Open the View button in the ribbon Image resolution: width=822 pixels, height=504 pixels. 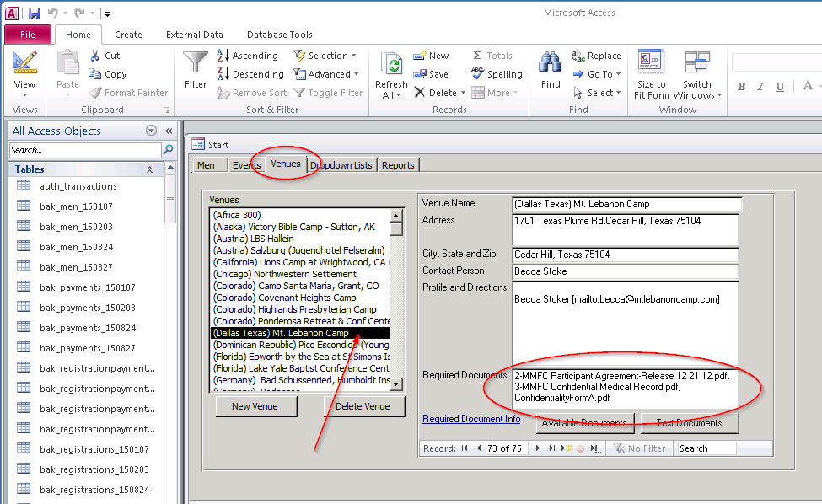pyautogui.click(x=24, y=74)
